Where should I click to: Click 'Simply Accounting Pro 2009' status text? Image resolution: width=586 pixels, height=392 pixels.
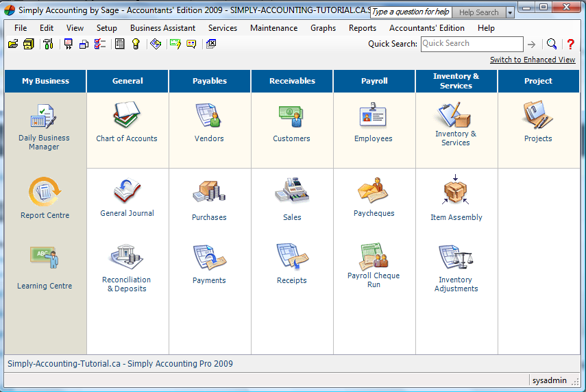[180, 364]
